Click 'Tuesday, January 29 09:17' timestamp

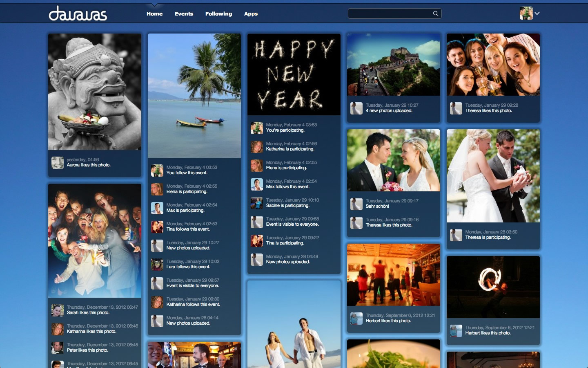[392, 201]
